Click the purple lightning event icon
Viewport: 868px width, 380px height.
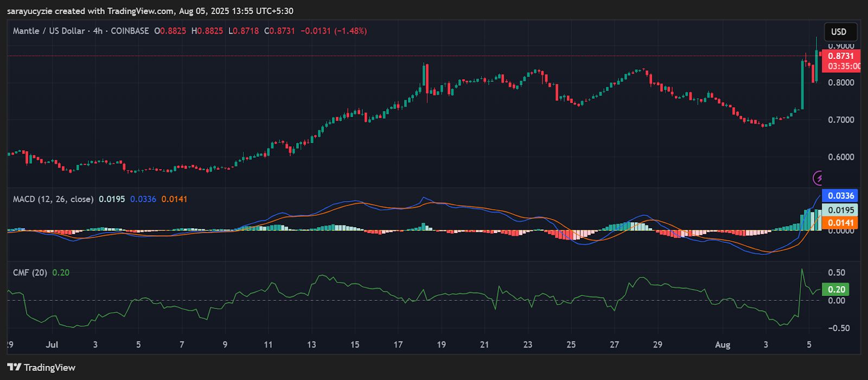[818, 178]
